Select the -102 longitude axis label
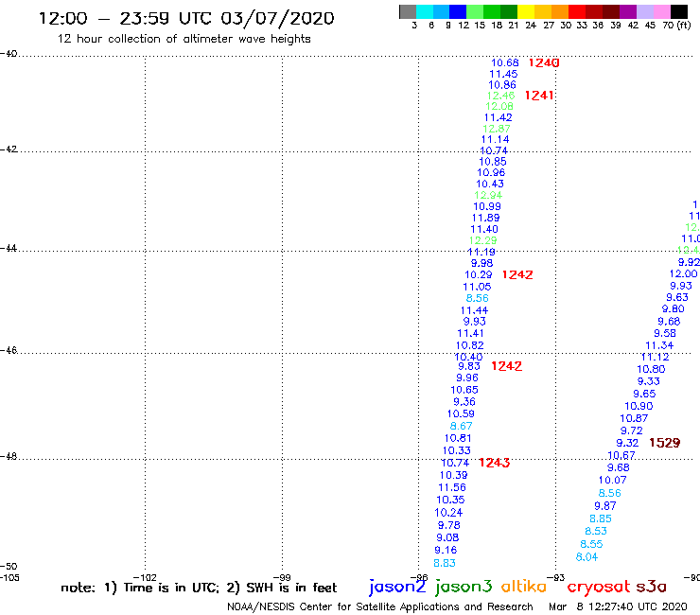 click(145, 577)
